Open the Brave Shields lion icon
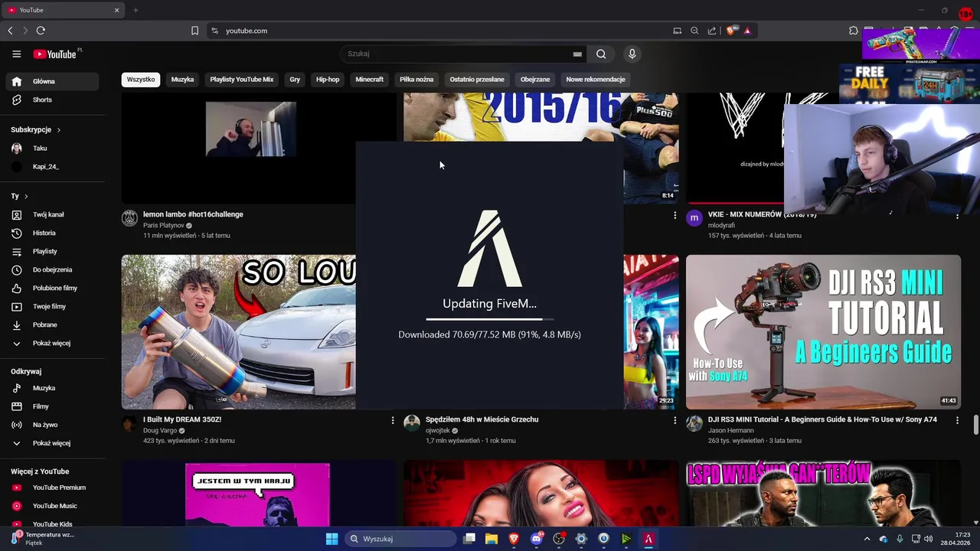Screen dimensions: 980x551 coord(731,31)
